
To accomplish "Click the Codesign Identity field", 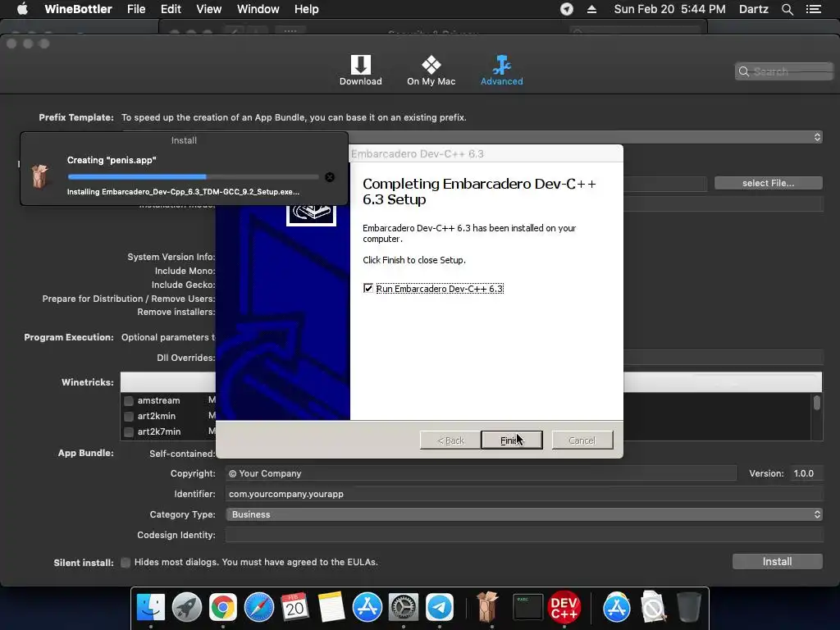I will point(524,535).
